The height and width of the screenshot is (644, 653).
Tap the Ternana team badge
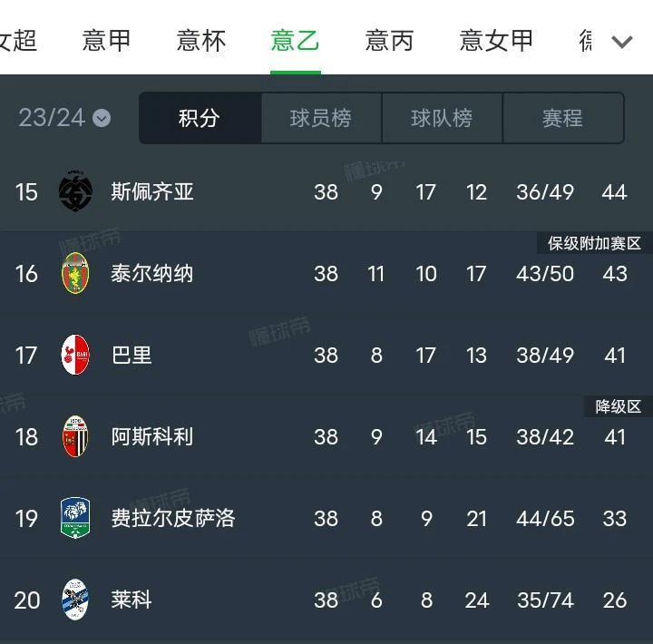click(75, 273)
